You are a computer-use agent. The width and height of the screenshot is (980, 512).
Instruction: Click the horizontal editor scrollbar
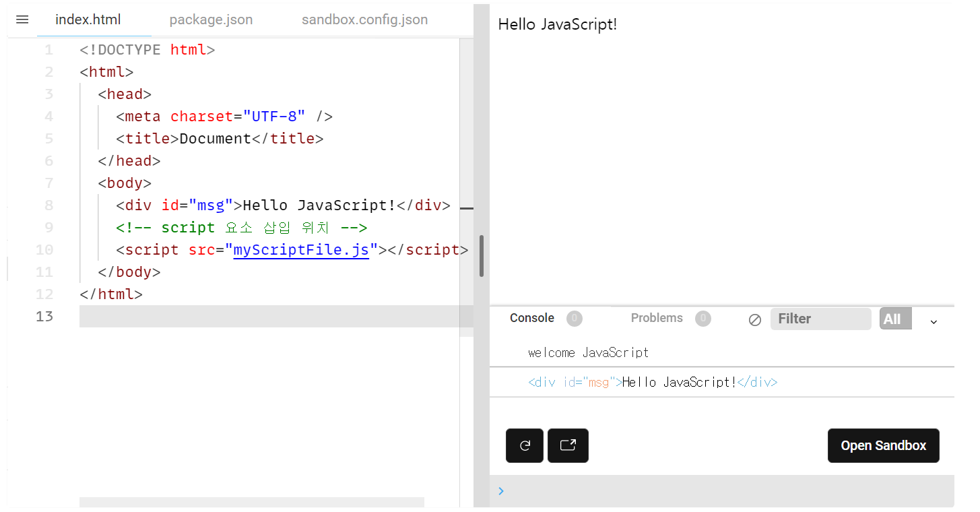point(252,502)
